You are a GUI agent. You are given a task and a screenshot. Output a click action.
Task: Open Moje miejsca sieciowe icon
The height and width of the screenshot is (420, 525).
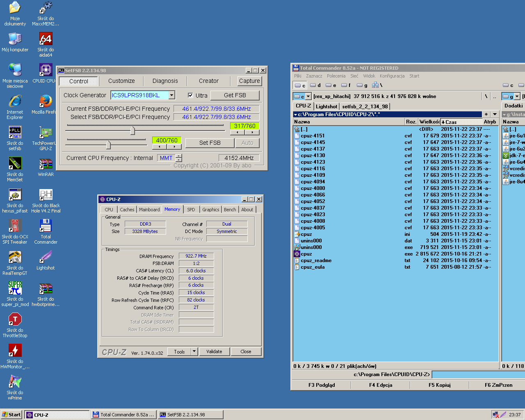[x=15, y=76]
